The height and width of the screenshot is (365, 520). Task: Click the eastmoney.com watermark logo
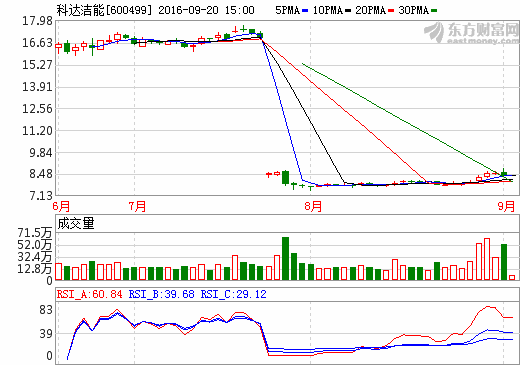(471, 32)
